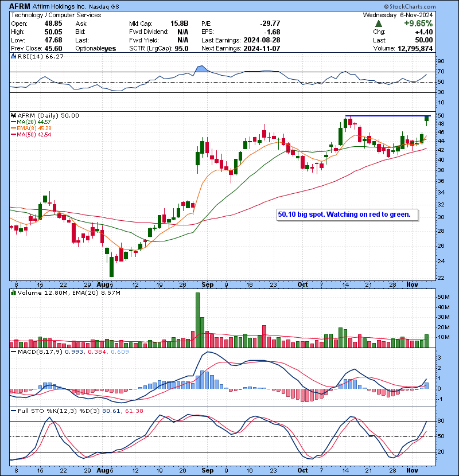459x476 pixels.
Task: Click the AFRM ticker symbol in header
Action: [x=20, y=6]
